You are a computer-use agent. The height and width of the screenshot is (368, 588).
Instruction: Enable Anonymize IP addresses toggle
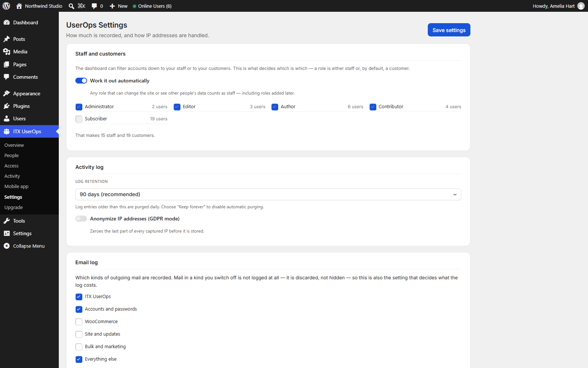pyautogui.click(x=81, y=219)
